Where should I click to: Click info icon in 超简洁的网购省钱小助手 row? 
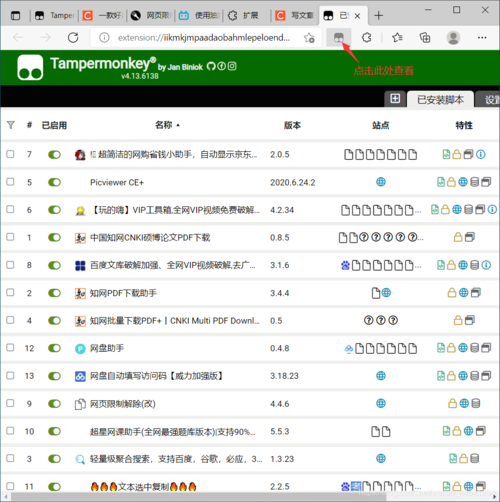coord(481,154)
